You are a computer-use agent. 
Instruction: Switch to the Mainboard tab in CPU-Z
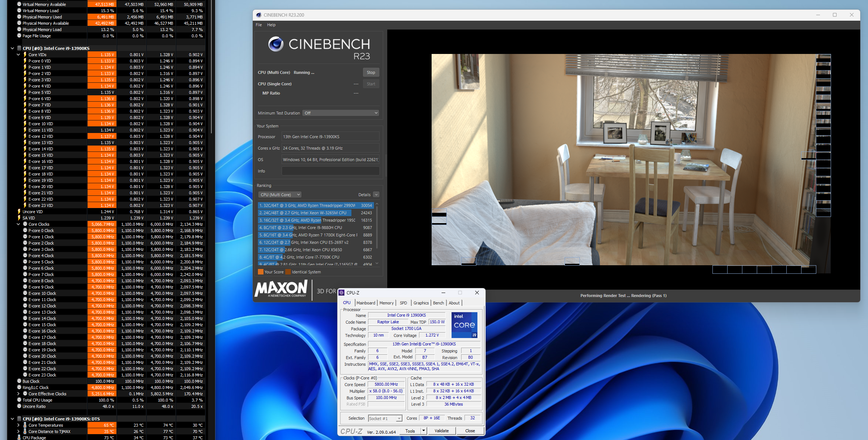coord(366,303)
